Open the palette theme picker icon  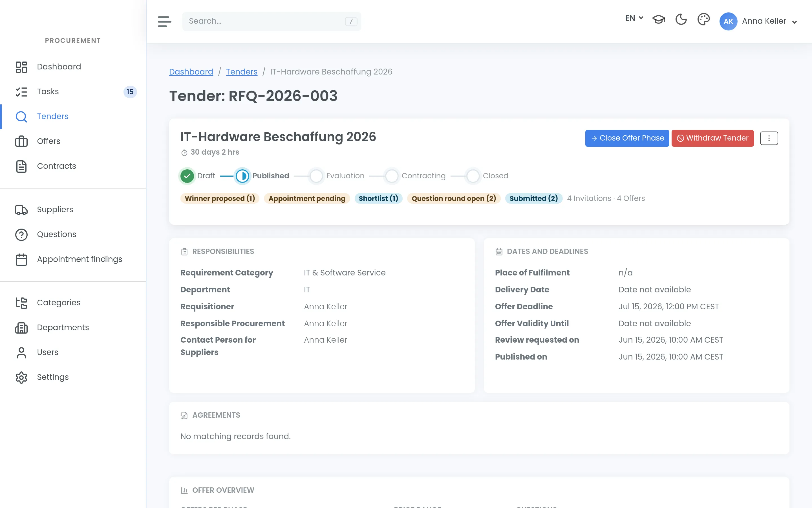[703, 19]
